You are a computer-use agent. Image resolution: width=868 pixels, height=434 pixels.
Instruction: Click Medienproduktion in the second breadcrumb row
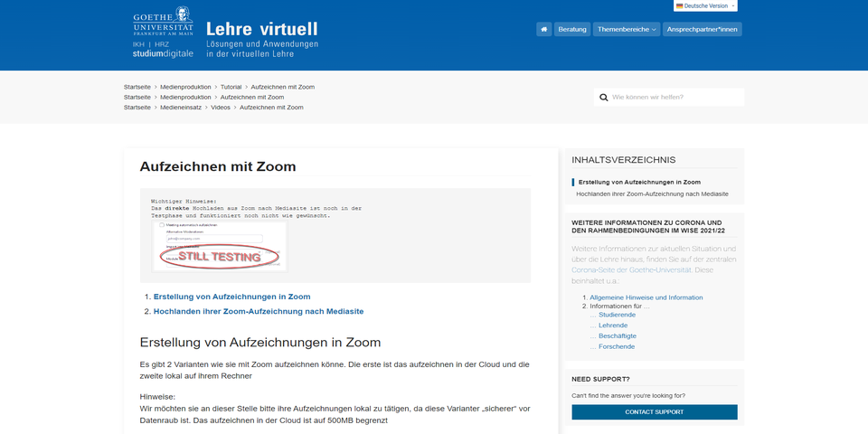pos(185,98)
